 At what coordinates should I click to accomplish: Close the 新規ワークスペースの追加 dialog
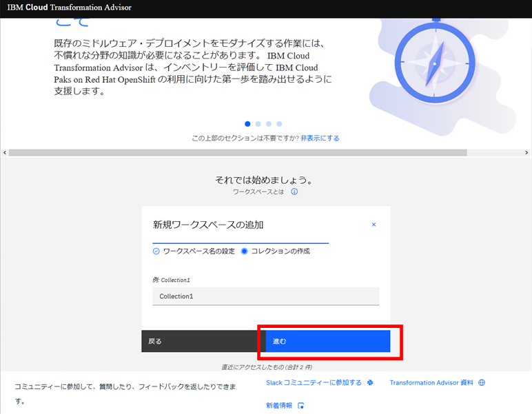click(374, 225)
